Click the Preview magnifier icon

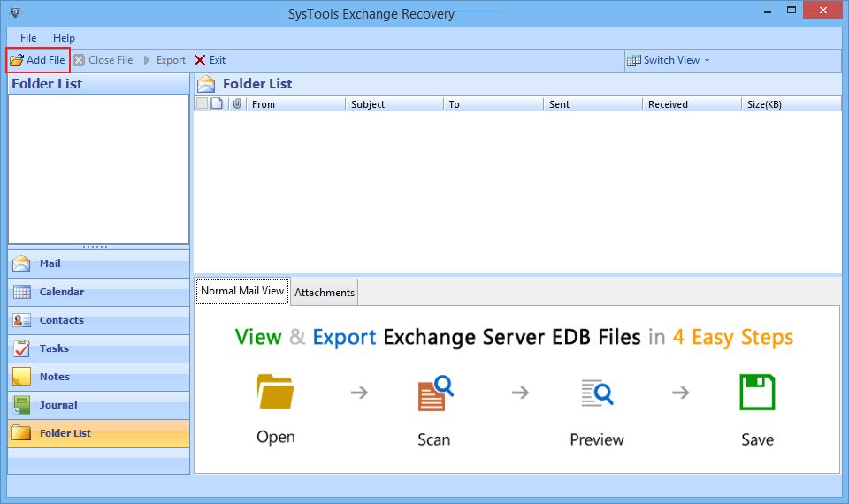tap(597, 393)
